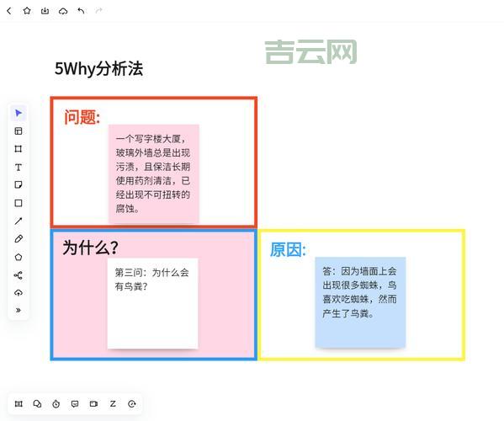The width and height of the screenshot is (504, 421).
Task: Select the Text tool
Action: click(19, 167)
